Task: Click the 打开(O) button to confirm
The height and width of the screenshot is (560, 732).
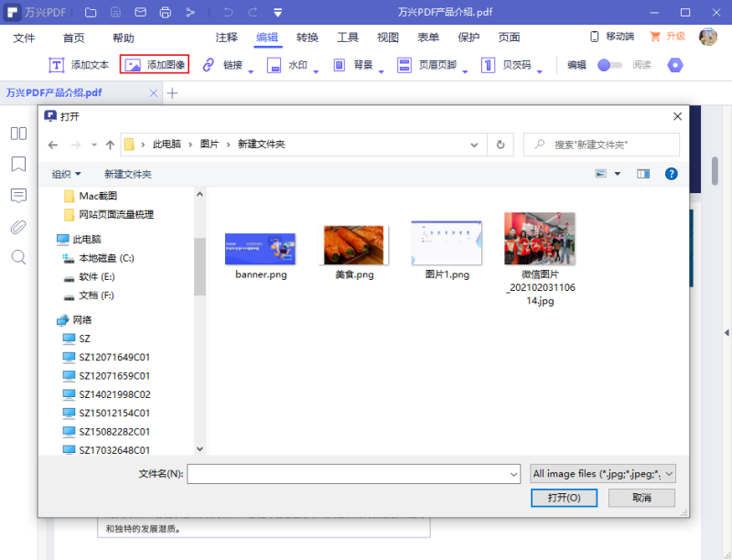Action: pos(564,498)
